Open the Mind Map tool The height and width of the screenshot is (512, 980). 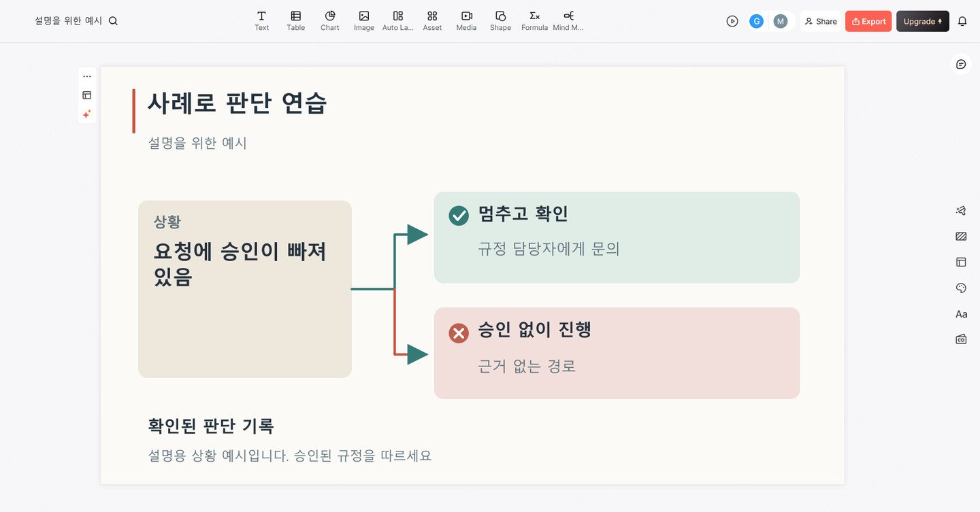click(x=568, y=21)
